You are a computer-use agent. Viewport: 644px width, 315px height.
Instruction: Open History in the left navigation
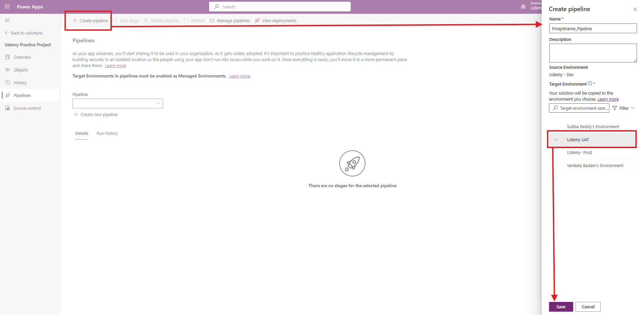pyautogui.click(x=30, y=83)
